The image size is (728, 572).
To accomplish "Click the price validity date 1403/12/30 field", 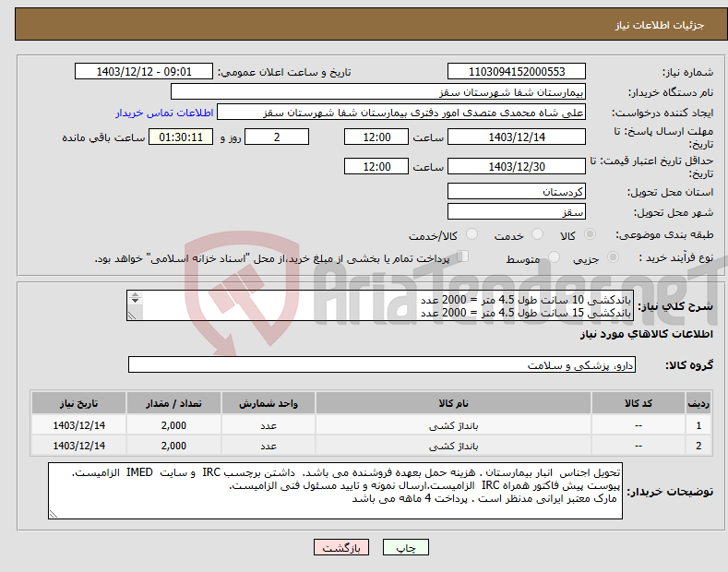I will coord(517,166).
